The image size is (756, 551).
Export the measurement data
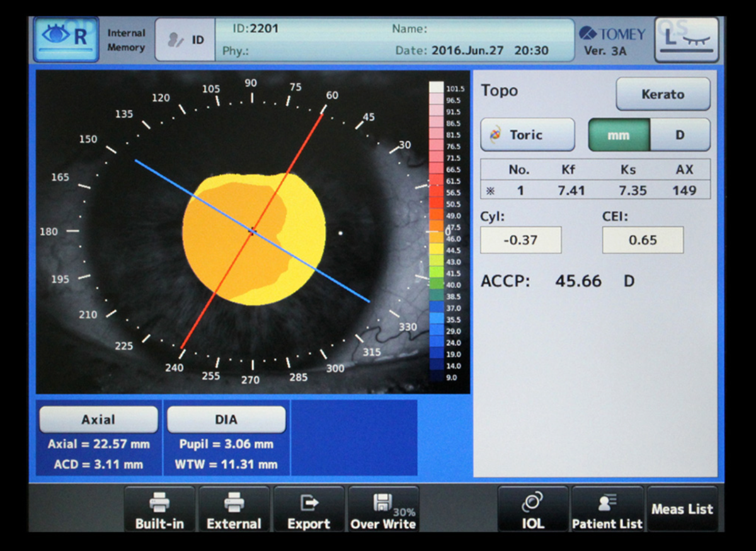click(x=309, y=509)
